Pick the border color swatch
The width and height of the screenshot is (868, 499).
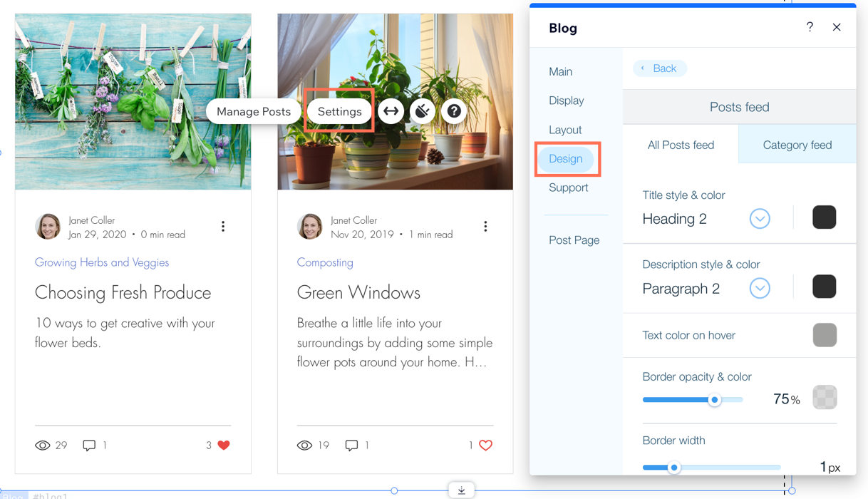(825, 397)
